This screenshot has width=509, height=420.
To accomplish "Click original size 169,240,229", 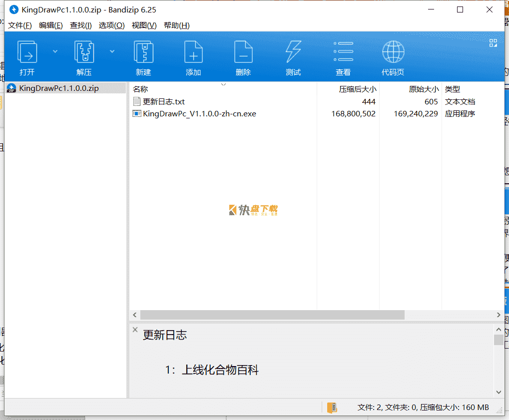I will [x=416, y=113].
